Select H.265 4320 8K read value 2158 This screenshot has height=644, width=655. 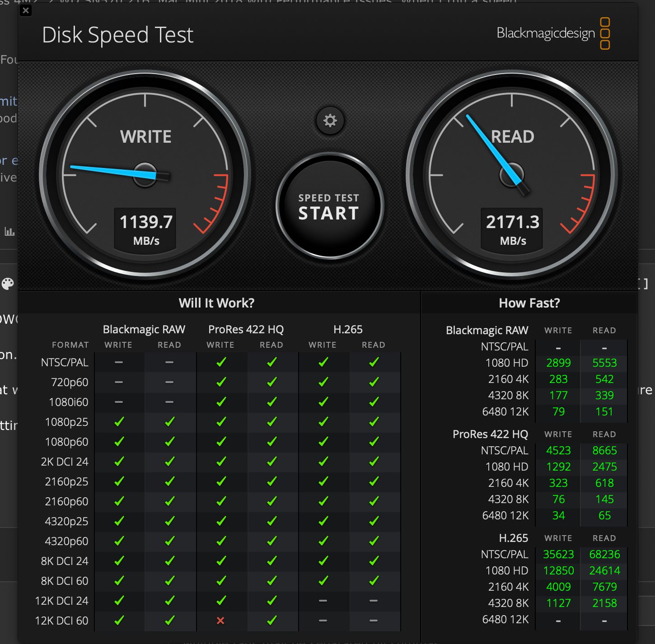click(604, 603)
